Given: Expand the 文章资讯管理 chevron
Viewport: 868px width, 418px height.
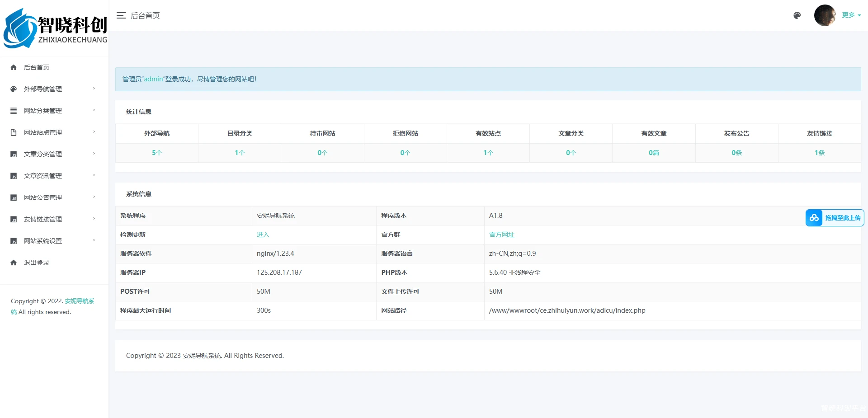Looking at the screenshot, I should tap(94, 175).
